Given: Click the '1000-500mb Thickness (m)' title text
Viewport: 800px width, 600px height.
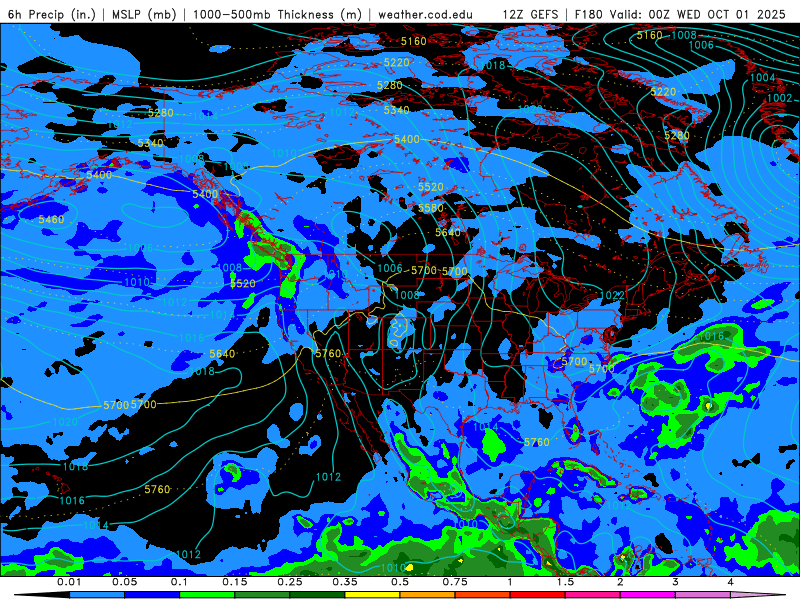Looking at the screenshot, I should coord(277,14).
